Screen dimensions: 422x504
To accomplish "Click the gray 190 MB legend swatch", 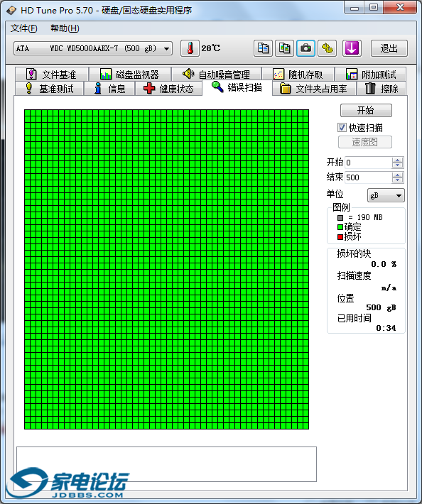I will (x=340, y=218).
